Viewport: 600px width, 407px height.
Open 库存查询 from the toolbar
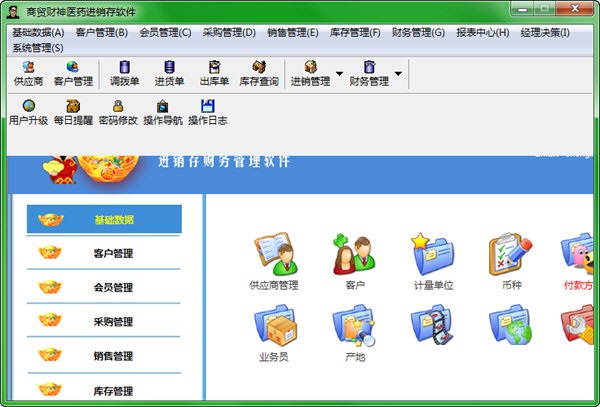(x=259, y=73)
